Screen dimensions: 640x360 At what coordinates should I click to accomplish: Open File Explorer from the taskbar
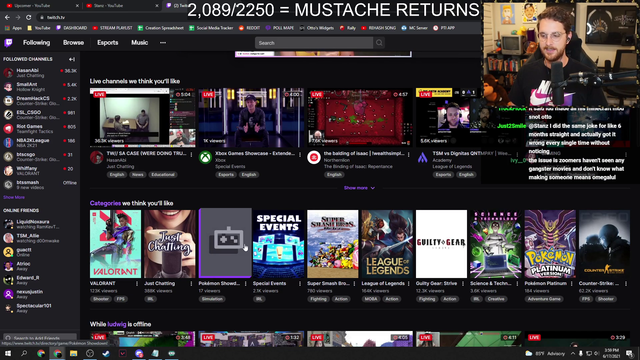click(x=73, y=353)
